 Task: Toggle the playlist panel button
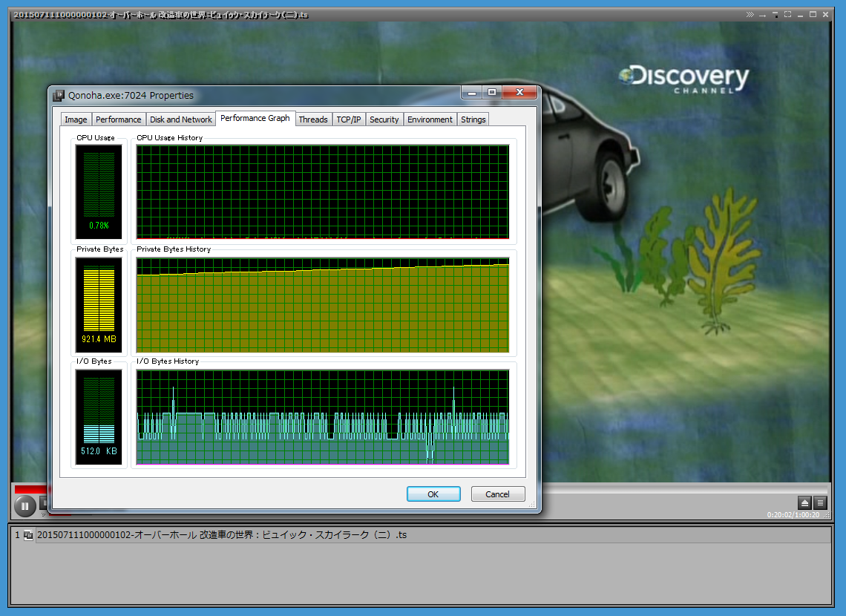pos(820,502)
